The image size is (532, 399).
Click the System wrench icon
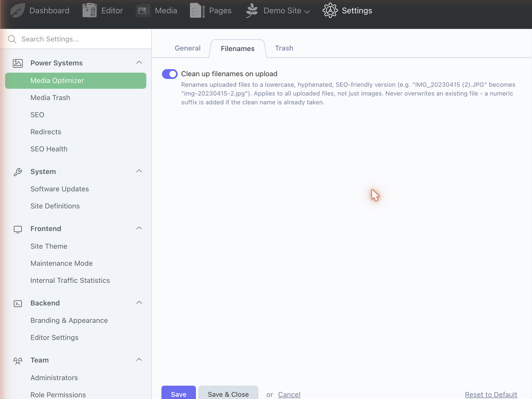pyautogui.click(x=18, y=172)
